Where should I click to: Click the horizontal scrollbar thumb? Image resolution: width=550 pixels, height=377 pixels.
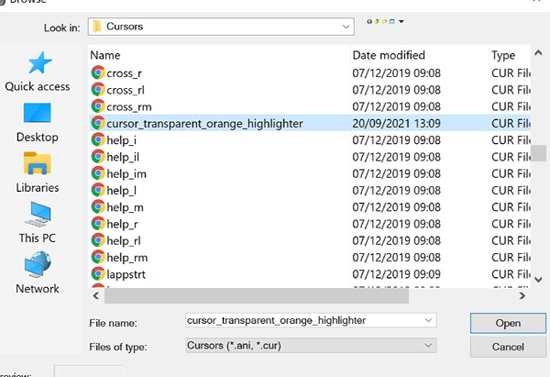pyautogui.click(x=256, y=296)
